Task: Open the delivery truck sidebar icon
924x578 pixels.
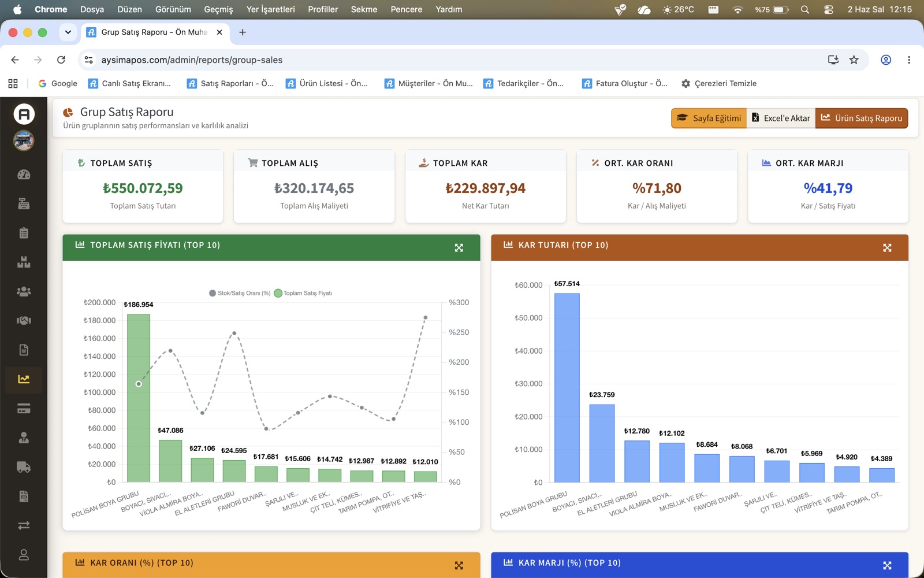Action: (x=24, y=467)
